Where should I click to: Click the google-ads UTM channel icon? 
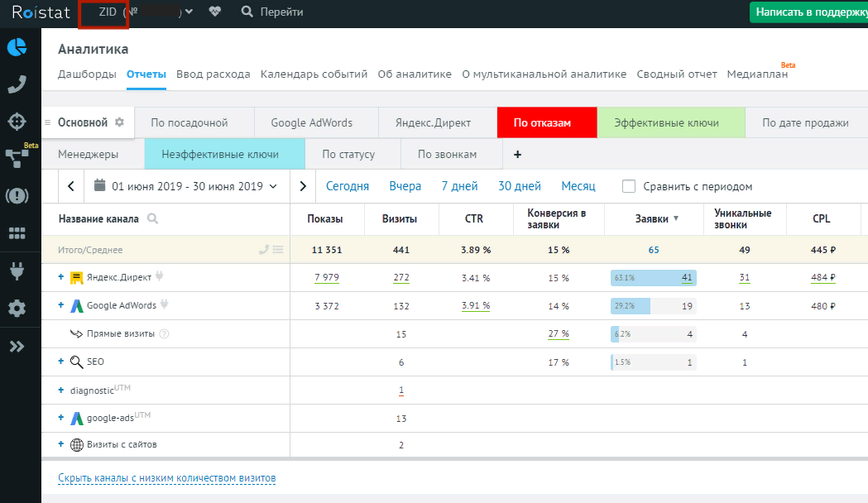click(x=76, y=419)
